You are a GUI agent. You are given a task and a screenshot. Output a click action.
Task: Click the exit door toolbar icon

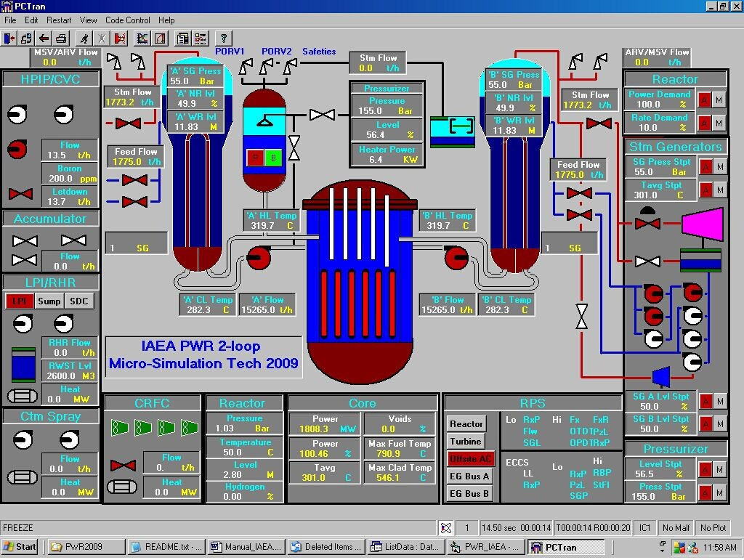tap(9, 38)
